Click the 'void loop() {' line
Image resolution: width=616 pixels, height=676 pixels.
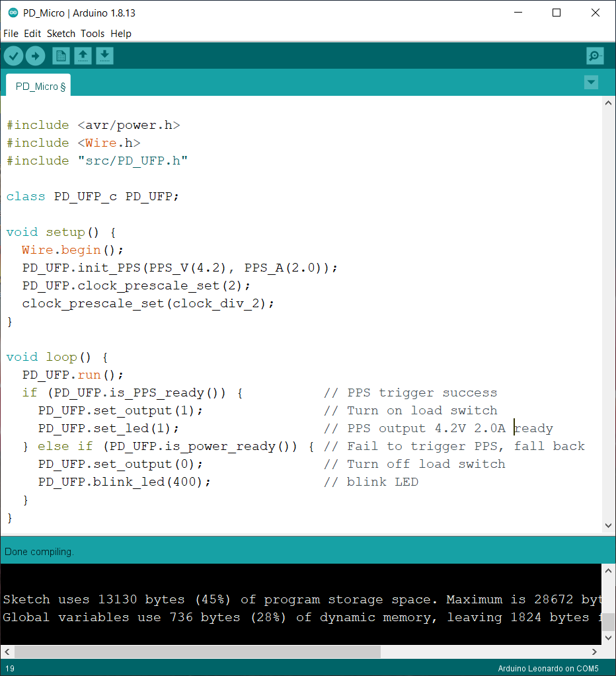click(57, 357)
